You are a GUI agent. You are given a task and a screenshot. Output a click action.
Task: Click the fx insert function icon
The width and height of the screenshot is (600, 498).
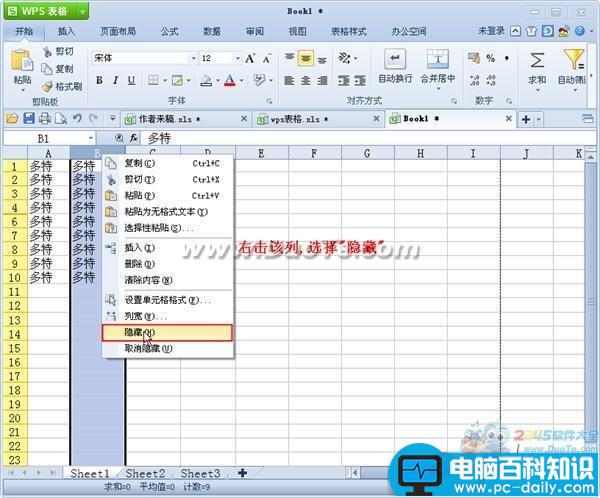[133, 138]
